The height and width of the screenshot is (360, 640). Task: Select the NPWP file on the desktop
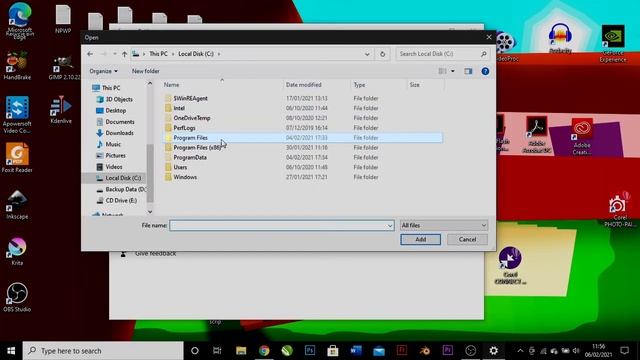click(x=63, y=19)
